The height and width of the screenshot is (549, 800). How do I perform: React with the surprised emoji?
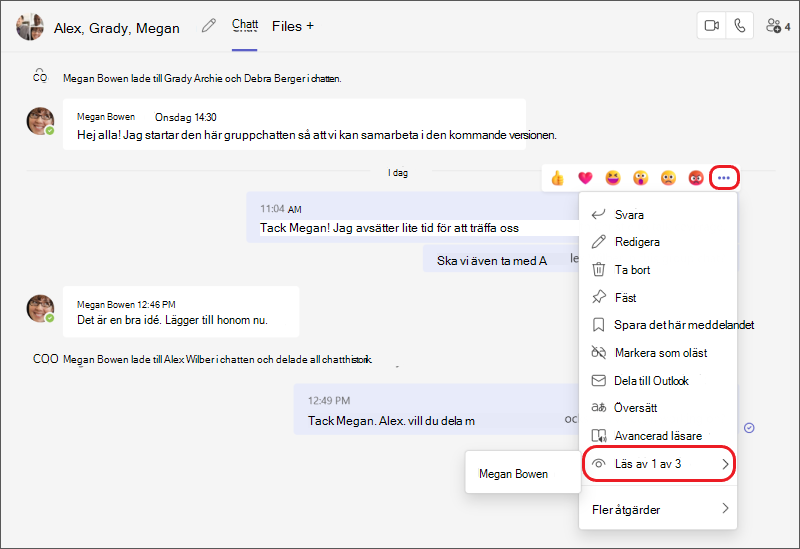point(640,178)
